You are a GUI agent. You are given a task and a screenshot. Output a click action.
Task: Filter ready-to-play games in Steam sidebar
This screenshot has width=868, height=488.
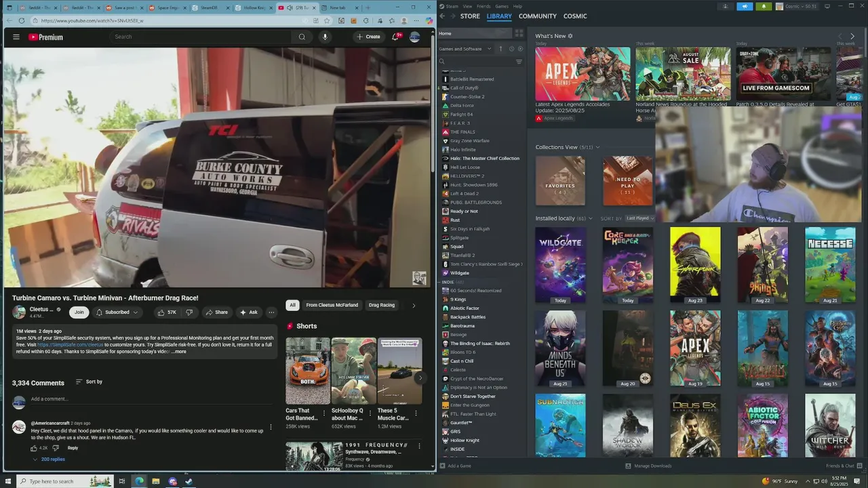coord(521,49)
